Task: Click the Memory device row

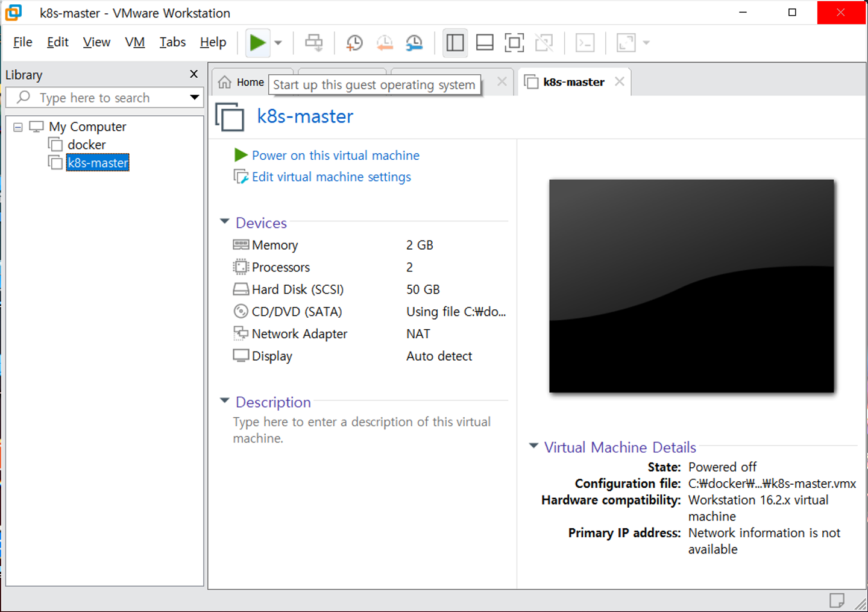Action: [369, 245]
